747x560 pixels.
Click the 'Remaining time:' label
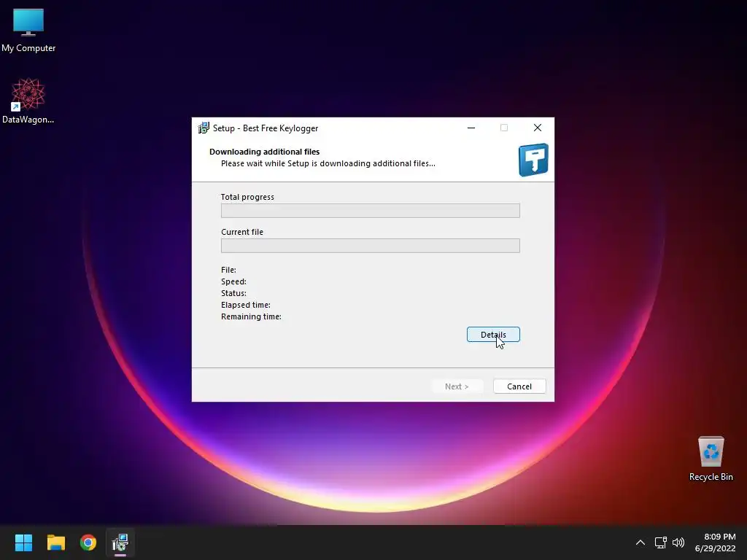[x=251, y=316]
